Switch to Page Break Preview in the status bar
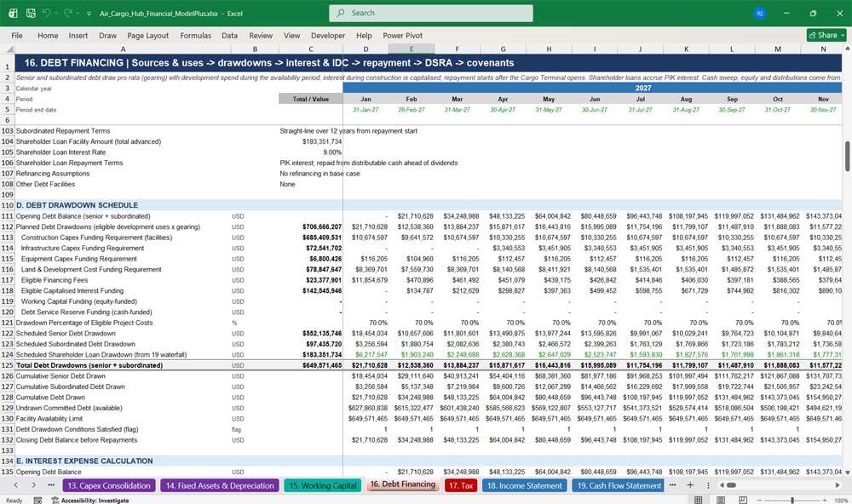The height and width of the screenshot is (504, 852). click(x=743, y=500)
